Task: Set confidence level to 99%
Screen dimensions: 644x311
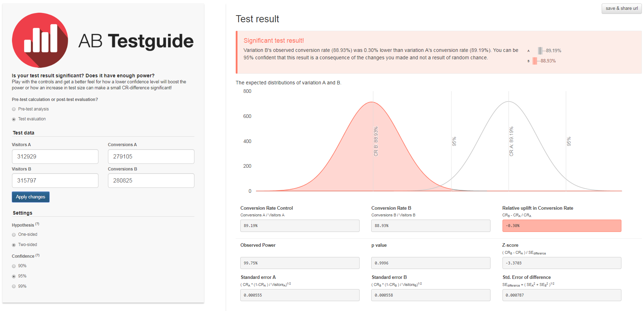Action: pos(14,287)
